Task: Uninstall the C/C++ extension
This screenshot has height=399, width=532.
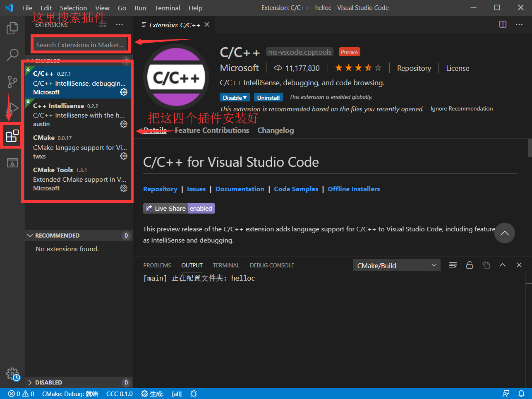Action: [x=268, y=97]
